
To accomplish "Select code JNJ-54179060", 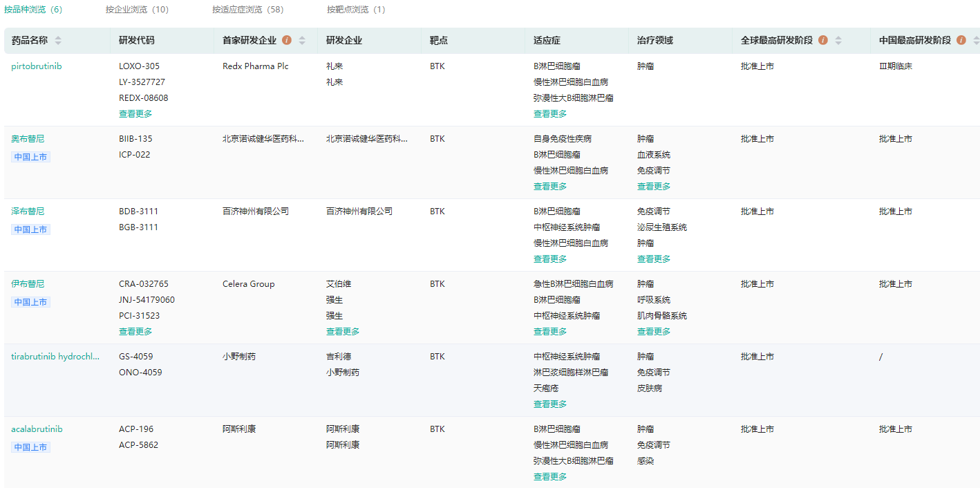I will point(147,300).
